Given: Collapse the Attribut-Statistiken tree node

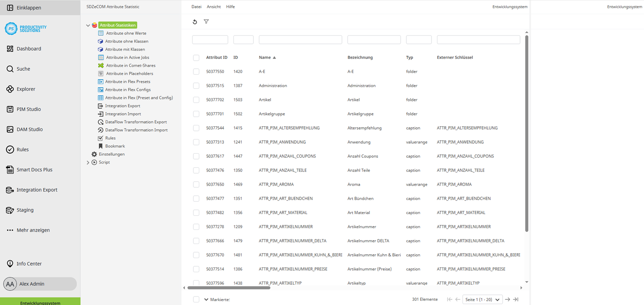Looking at the screenshot, I should tap(87, 25).
